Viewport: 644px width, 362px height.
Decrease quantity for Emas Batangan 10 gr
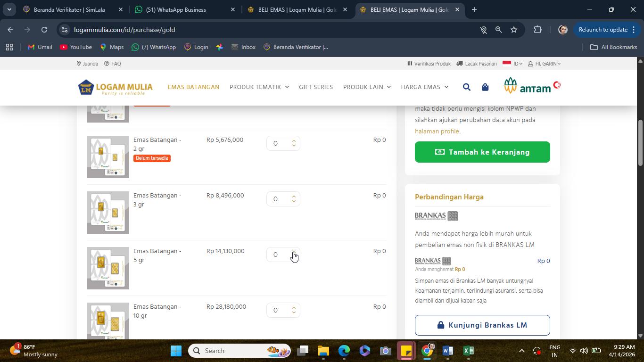point(294,313)
